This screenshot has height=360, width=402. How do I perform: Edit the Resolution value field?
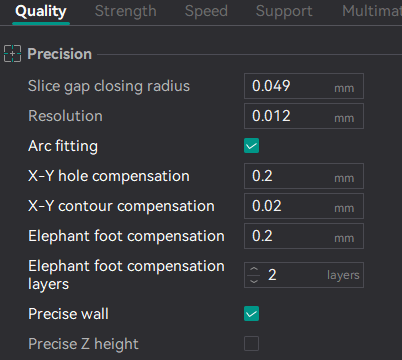[x=304, y=116]
